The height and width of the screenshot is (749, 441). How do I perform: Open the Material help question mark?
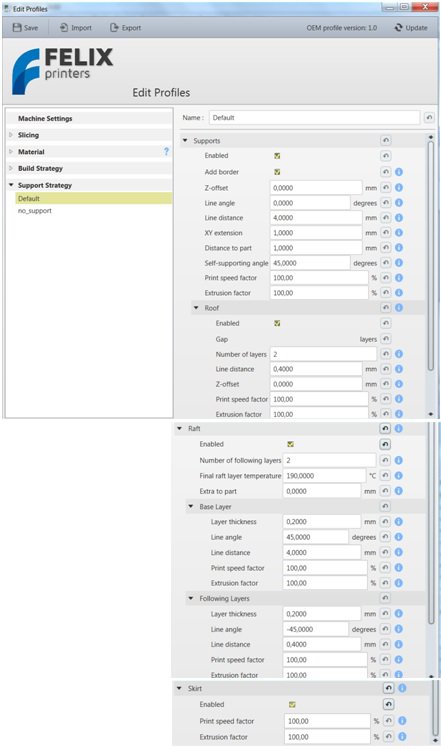click(166, 151)
